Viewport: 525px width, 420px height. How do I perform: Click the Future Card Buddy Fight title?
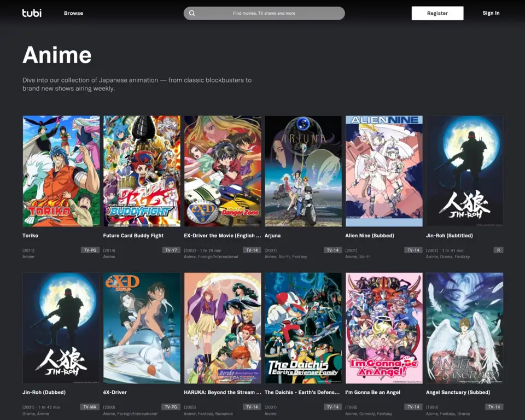pyautogui.click(x=133, y=236)
